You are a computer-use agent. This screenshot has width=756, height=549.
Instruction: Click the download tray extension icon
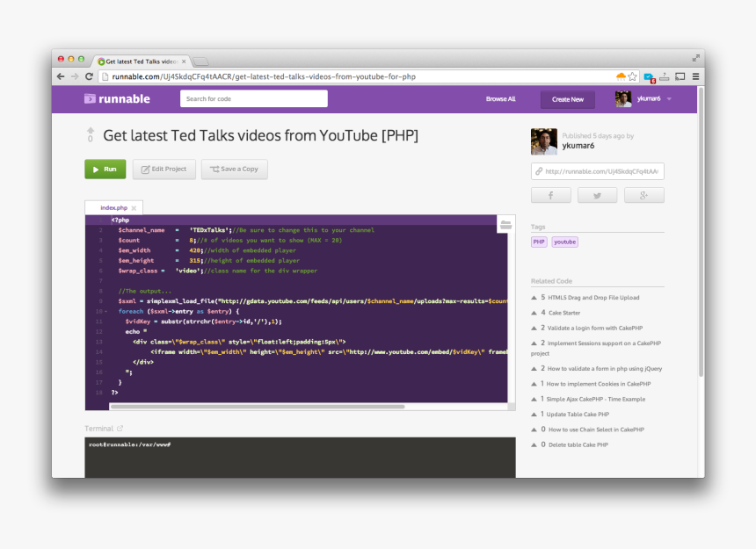(665, 76)
